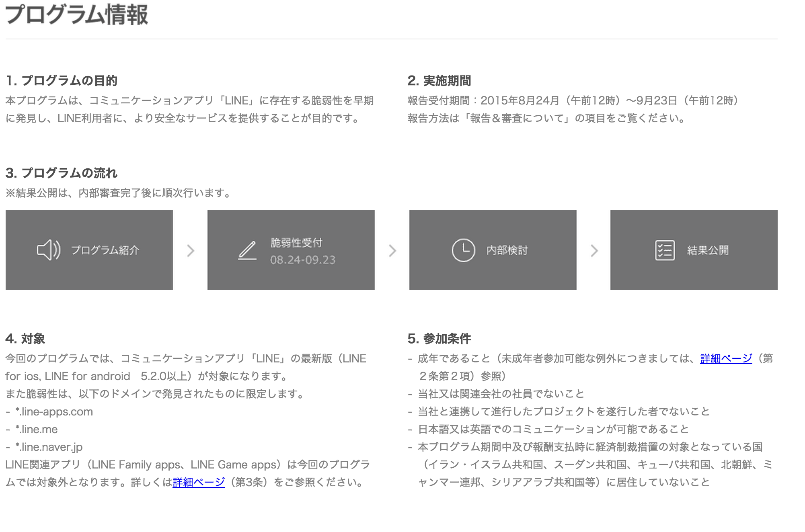Open 詳細ページ link in 参加条件 section

(726, 358)
